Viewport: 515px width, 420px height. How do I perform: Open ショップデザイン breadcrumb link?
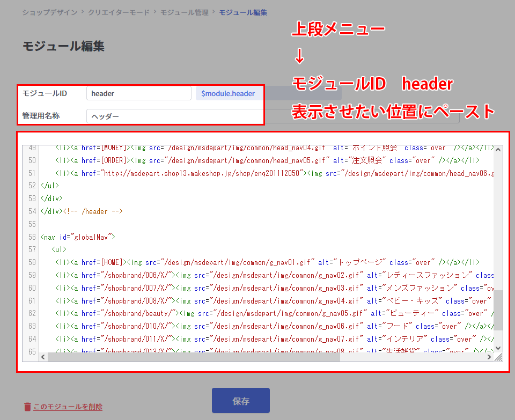point(49,12)
